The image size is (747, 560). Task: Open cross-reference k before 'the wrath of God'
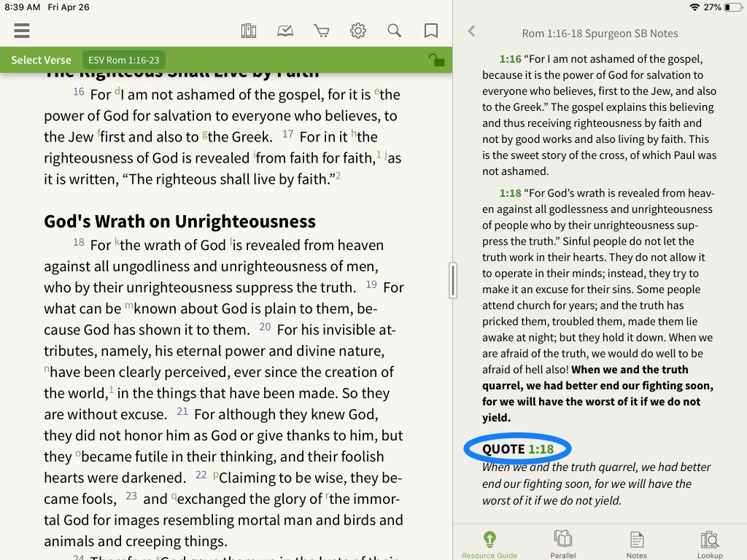click(117, 241)
